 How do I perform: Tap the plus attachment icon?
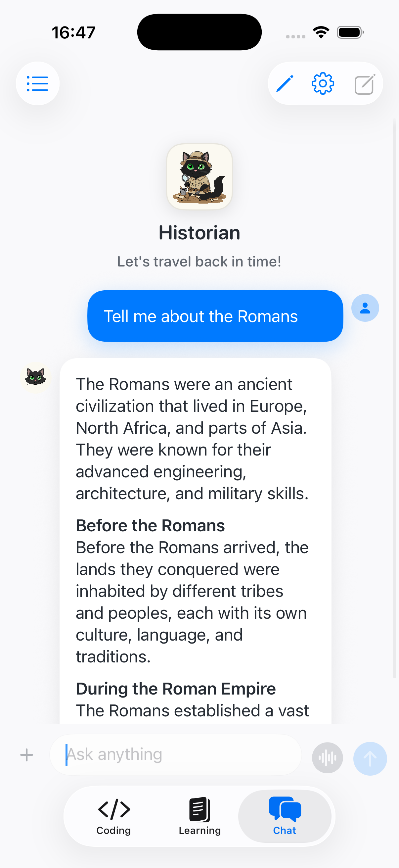[26, 755]
